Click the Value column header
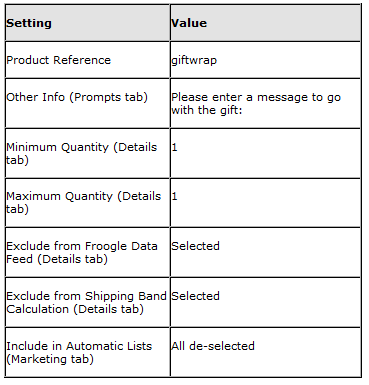 pos(265,23)
